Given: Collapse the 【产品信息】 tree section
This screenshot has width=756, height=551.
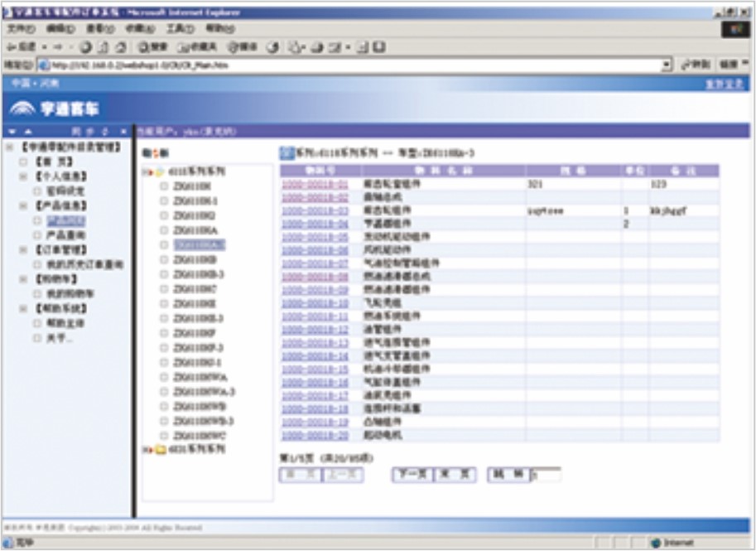Looking at the screenshot, I should click(x=24, y=205).
